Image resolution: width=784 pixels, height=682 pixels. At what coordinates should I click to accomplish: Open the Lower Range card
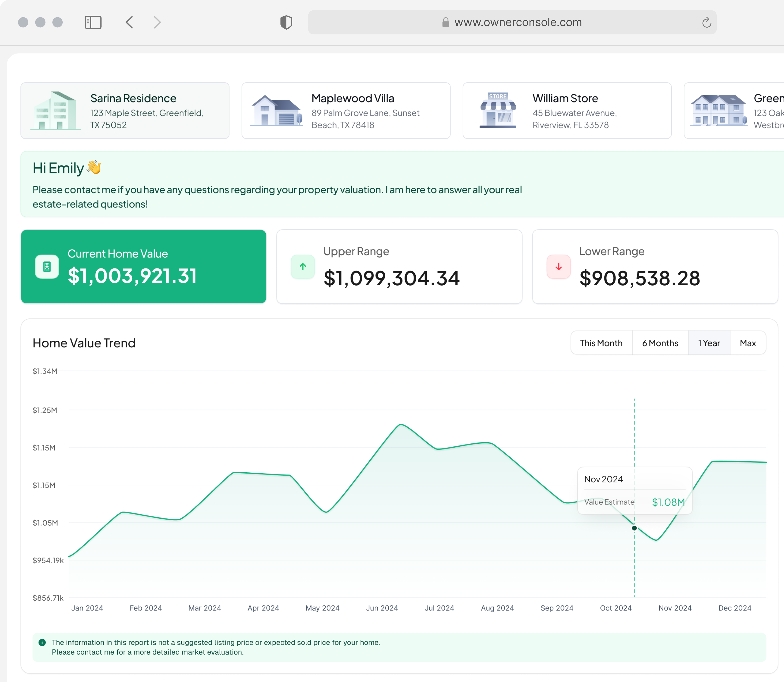pos(655,266)
